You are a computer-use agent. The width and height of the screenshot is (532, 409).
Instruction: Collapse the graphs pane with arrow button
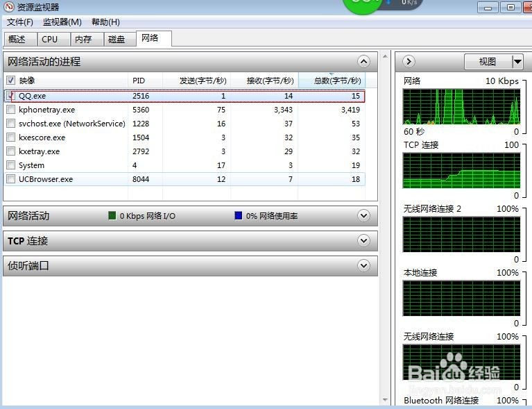409,62
